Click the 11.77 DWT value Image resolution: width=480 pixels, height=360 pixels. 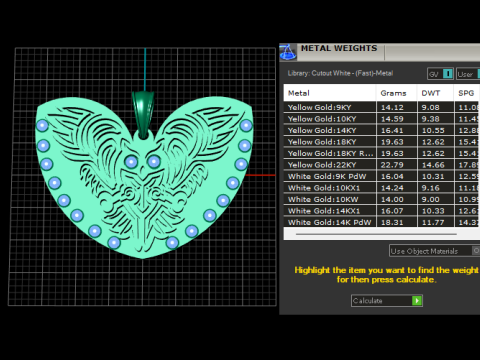(433, 222)
